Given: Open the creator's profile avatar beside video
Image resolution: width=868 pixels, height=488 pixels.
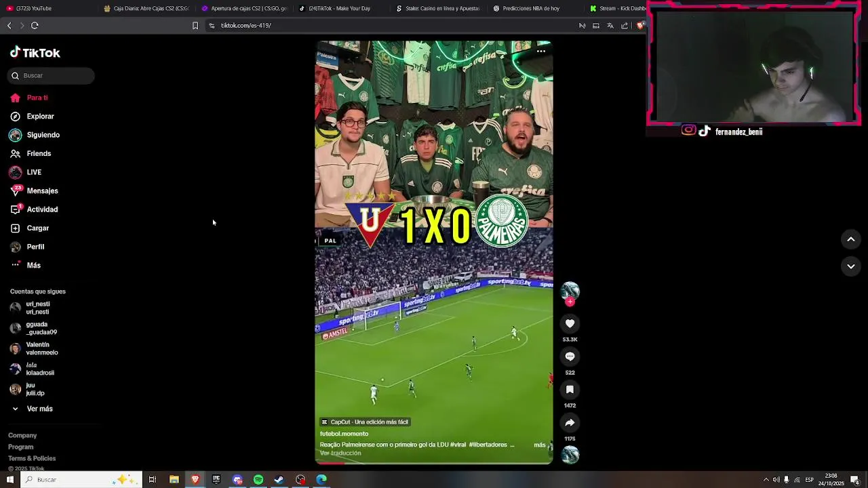Looking at the screenshot, I should click(570, 291).
